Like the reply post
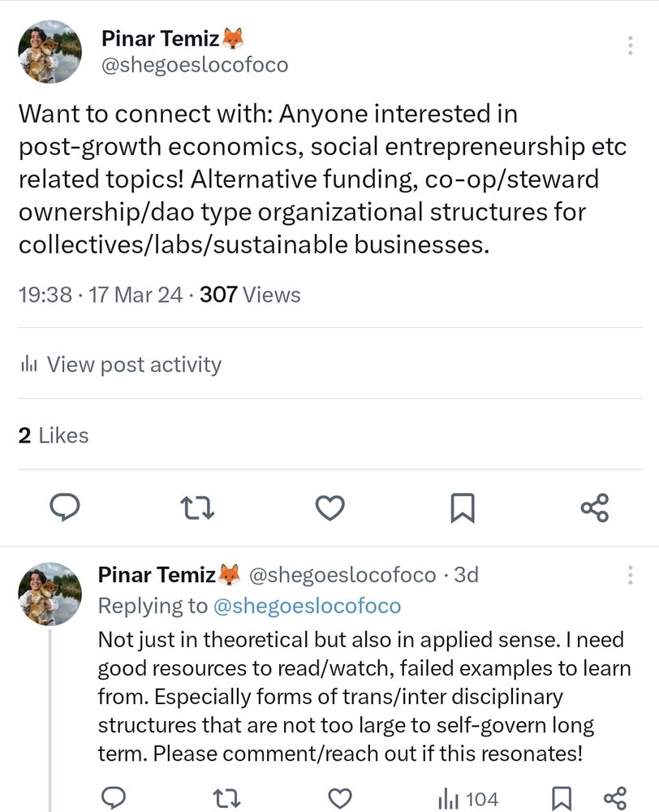Viewport: 659px width, 812px height. (342, 798)
